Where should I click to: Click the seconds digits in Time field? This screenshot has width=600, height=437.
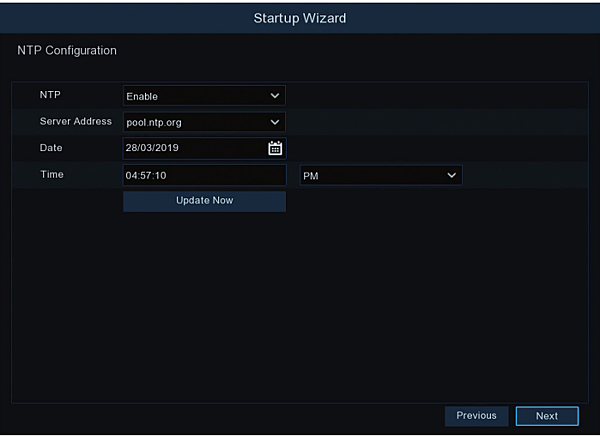tap(159, 176)
